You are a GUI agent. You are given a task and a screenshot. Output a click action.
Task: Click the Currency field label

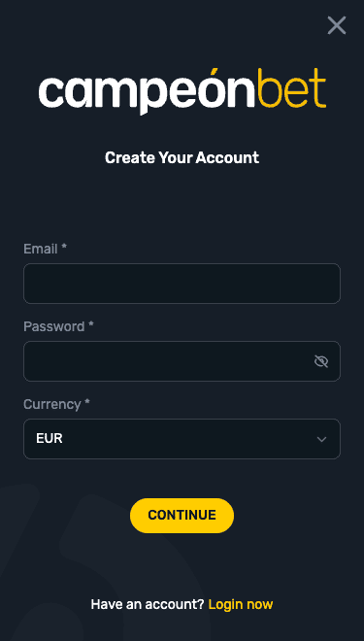tap(51, 404)
